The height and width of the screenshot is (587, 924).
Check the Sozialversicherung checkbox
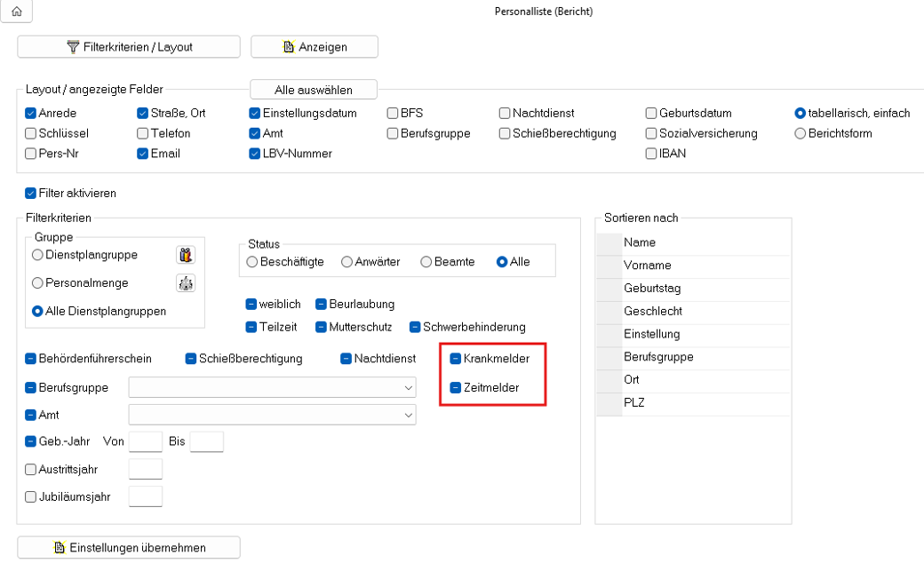[x=651, y=133]
